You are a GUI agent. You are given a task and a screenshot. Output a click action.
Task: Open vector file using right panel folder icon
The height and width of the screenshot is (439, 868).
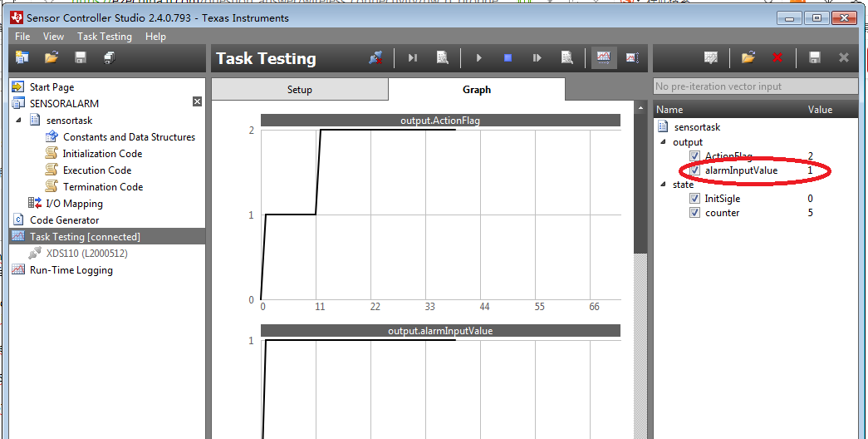click(x=748, y=57)
